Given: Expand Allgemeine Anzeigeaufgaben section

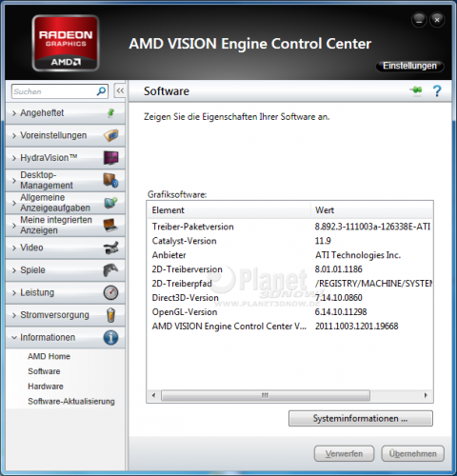Looking at the screenshot, I should (x=66, y=203).
